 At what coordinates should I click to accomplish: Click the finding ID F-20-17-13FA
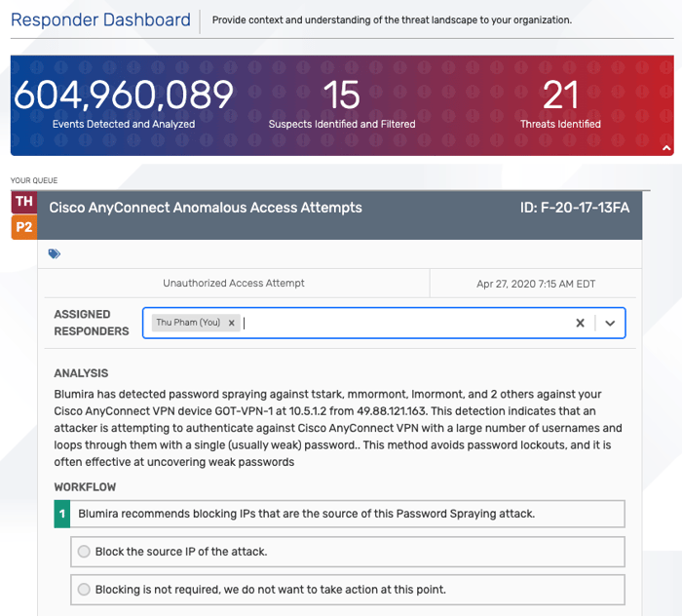575,208
